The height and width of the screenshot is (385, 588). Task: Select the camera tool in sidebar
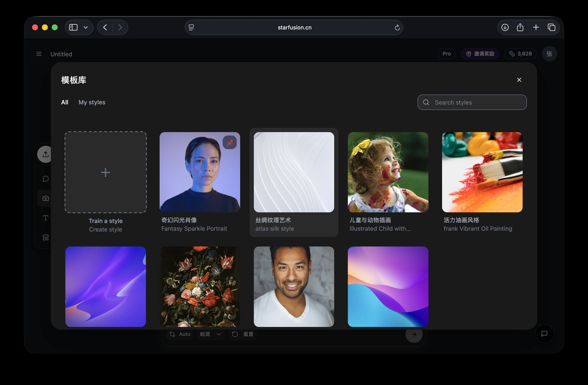(46, 198)
